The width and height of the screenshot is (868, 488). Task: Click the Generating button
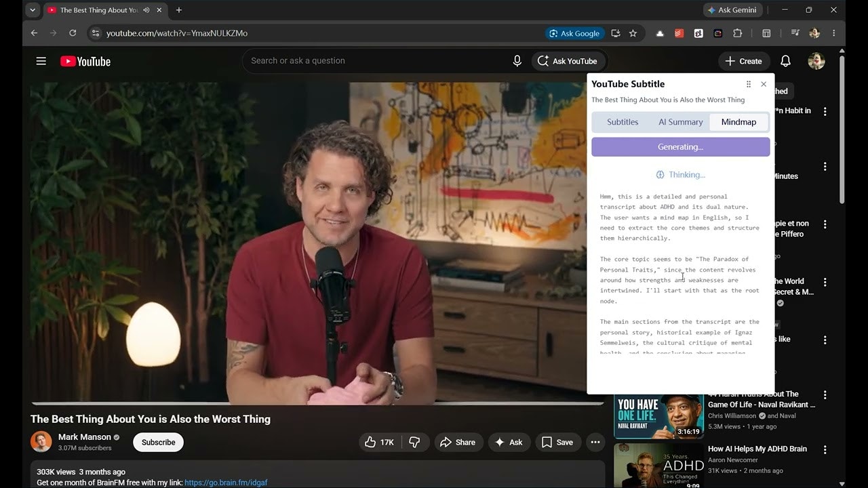point(681,147)
